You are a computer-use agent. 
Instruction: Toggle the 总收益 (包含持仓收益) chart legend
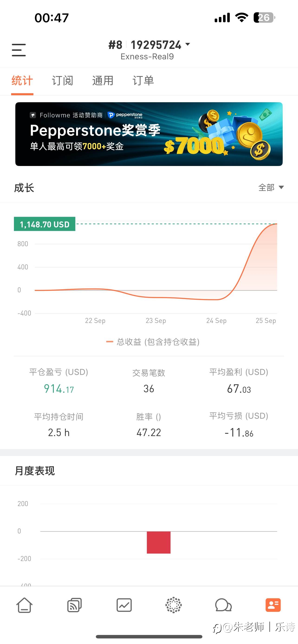pyautogui.click(x=153, y=342)
